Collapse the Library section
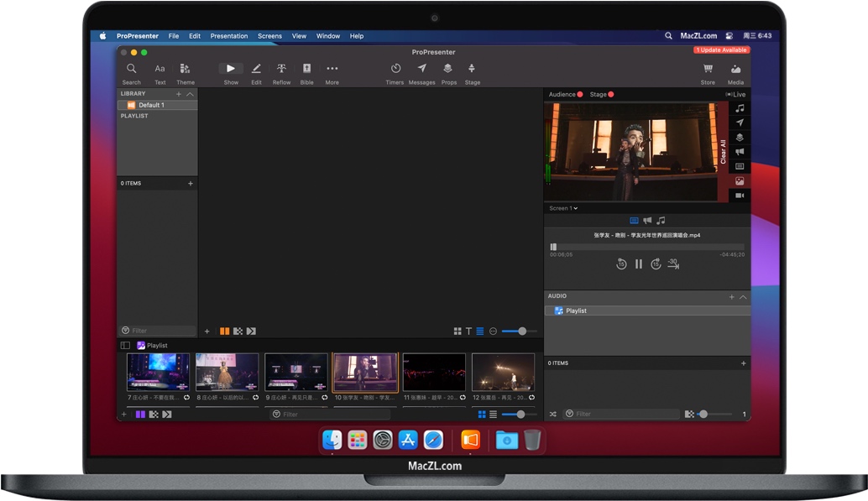This screenshot has width=868, height=501. (x=190, y=94)
